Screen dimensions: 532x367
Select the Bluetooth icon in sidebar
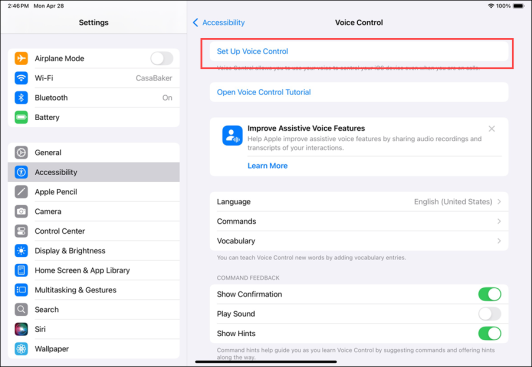click(x=21, y=98)
